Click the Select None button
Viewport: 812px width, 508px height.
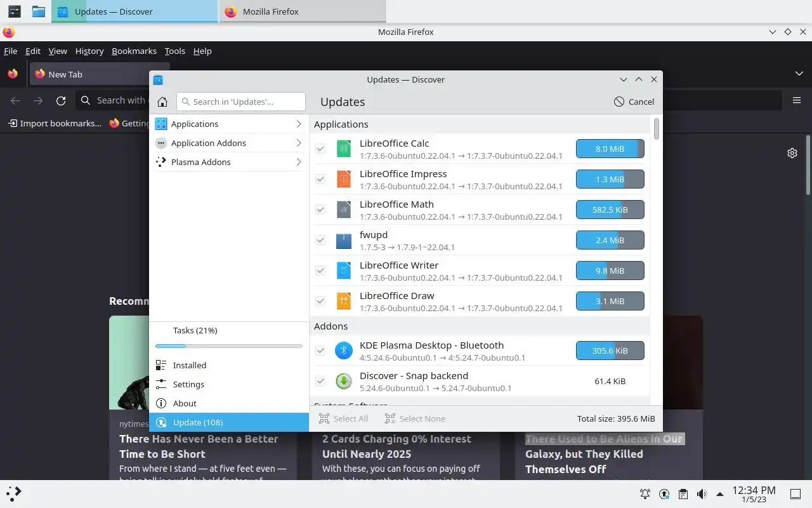pos(415,418)
